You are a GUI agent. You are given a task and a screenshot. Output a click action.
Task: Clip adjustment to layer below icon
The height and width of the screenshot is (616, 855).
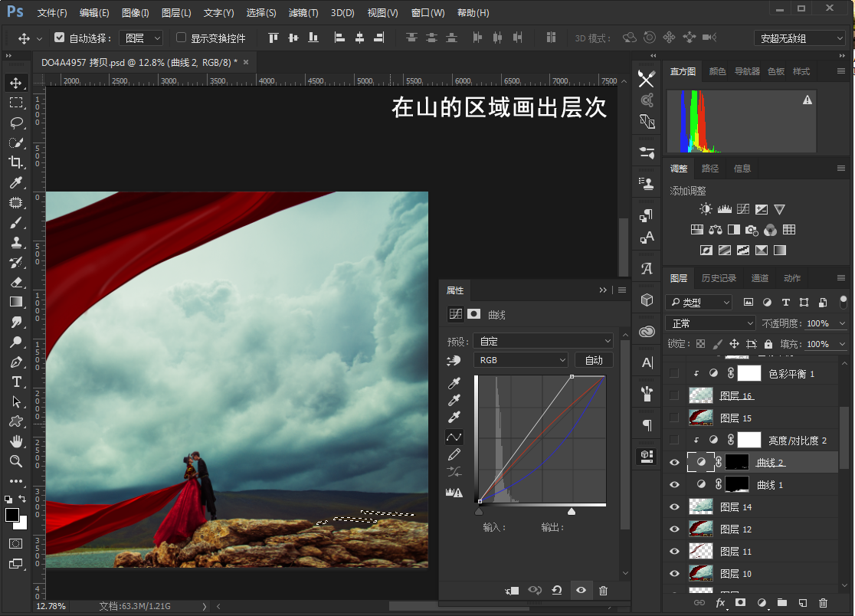pyautogui.click(x=512, y=591)
